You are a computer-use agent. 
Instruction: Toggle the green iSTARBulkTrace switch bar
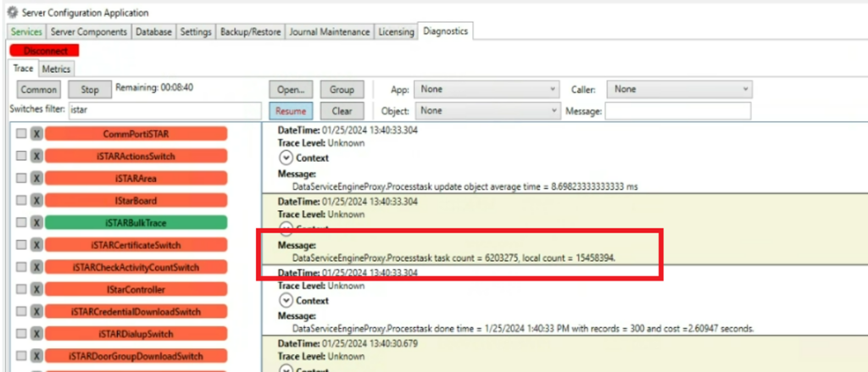tap(136, 223)
